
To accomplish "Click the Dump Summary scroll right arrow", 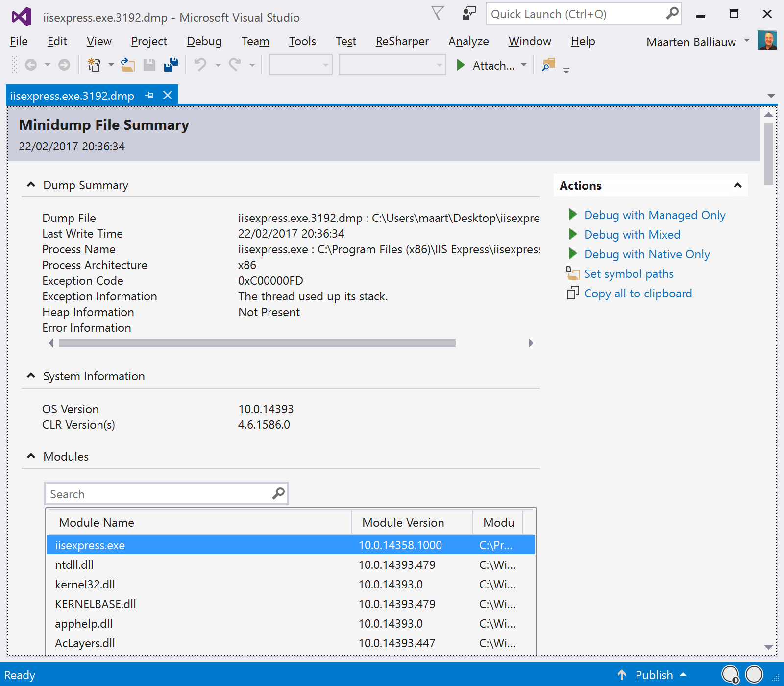I will click(x=531, y=343).
